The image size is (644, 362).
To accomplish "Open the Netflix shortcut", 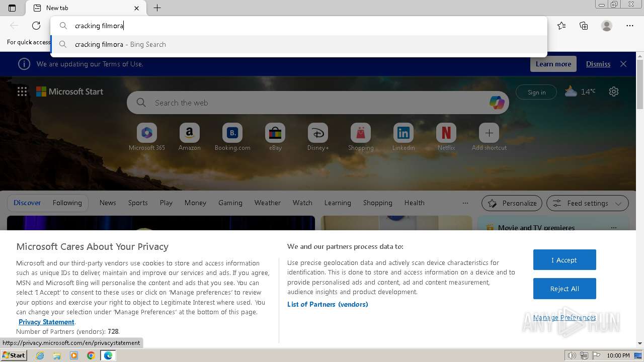I will (x=446, y=137).
